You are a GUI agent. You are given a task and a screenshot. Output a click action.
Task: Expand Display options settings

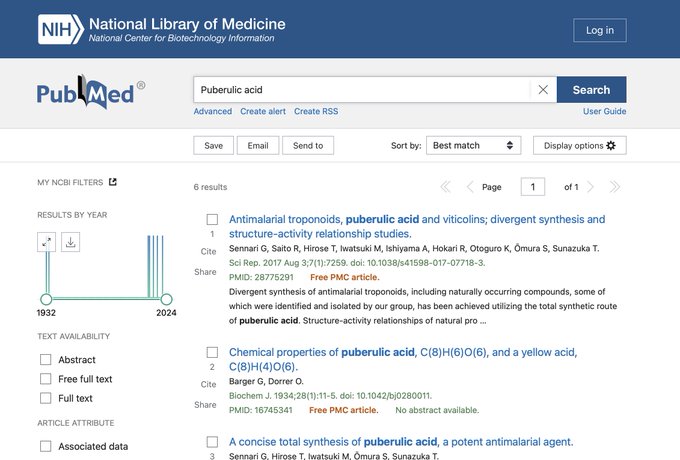[579, 146]
